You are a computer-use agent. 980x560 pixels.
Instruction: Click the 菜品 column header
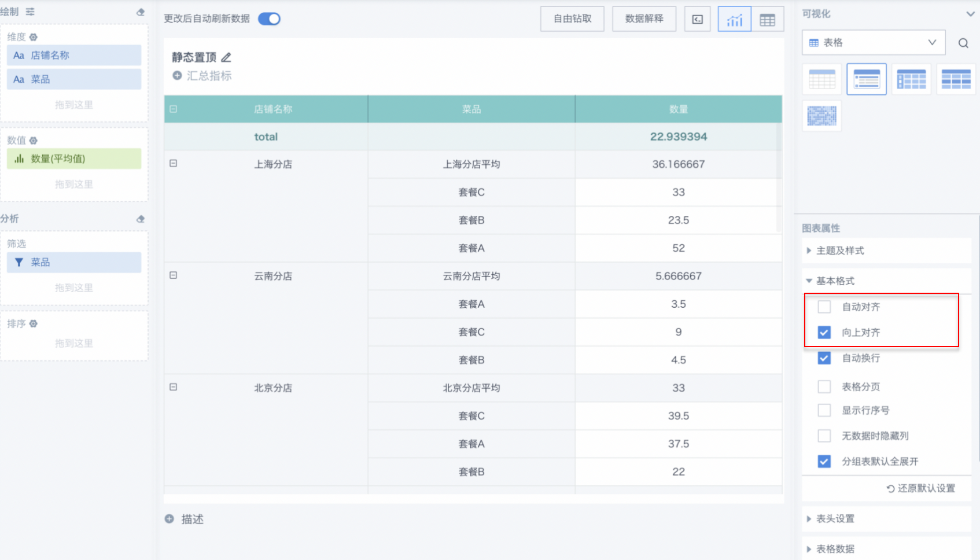471,109
